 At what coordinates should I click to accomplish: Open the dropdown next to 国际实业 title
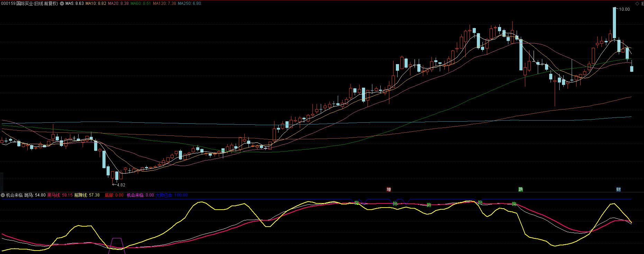tap(62, 3)
